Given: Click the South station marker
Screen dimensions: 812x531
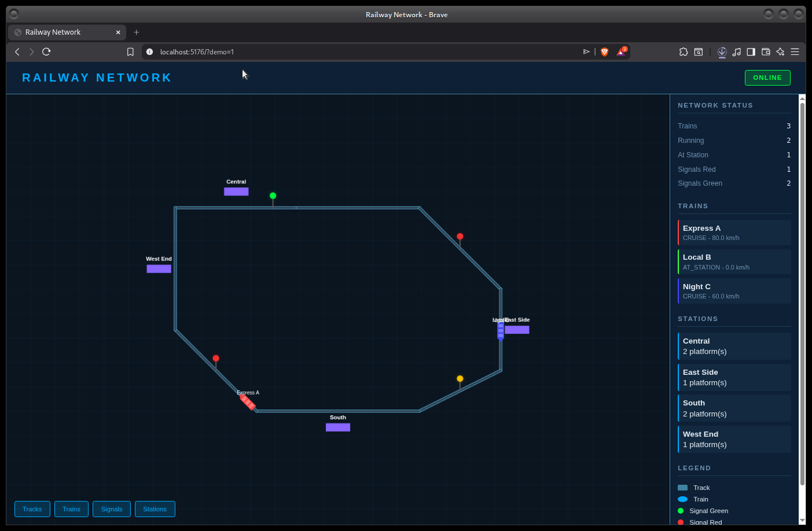Looking at the screenshot, I should point(338,427).
